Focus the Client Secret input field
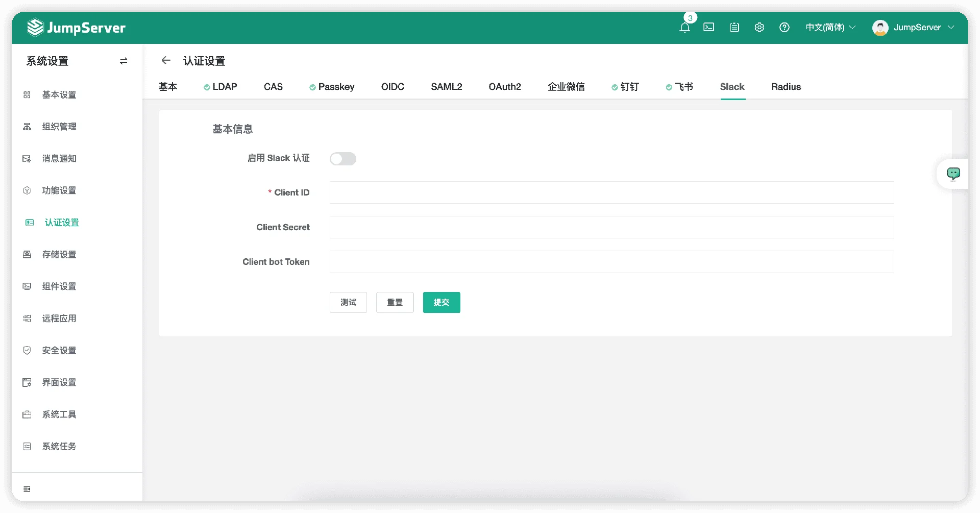 pyautogui.click(x=611, y=227)
